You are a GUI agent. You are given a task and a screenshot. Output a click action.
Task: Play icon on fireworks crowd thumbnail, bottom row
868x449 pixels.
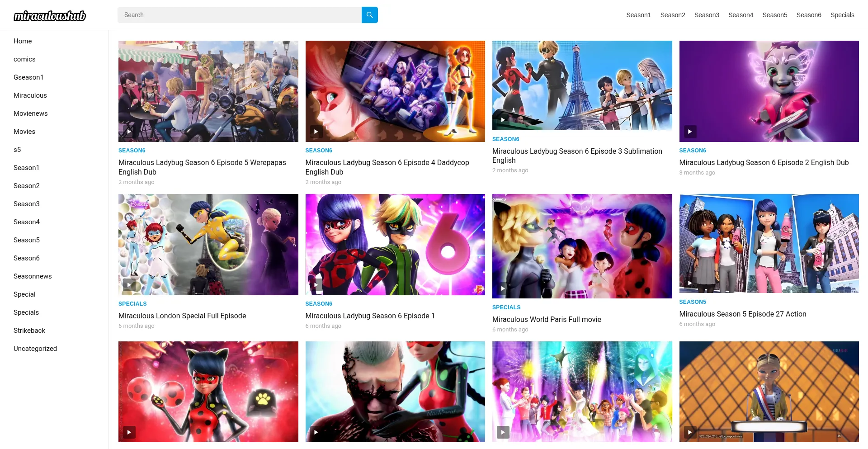(x=503, y=432)
